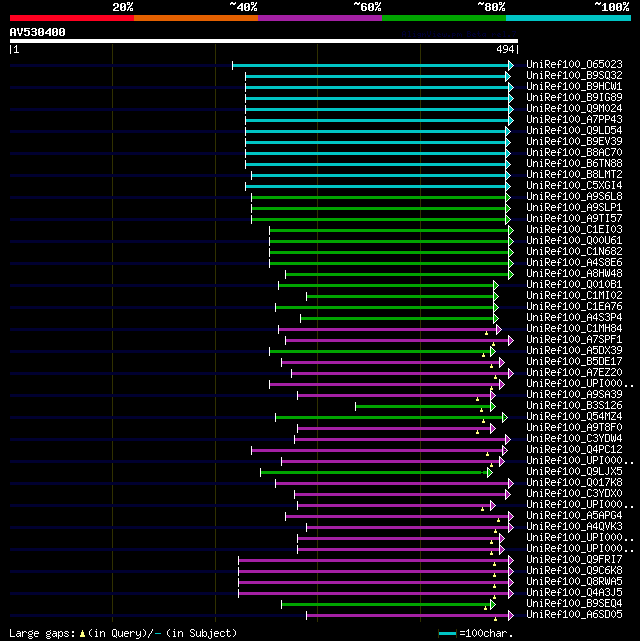
Task: Click green alignment bar for UniRef100_C1EI03
Action: 391,231
